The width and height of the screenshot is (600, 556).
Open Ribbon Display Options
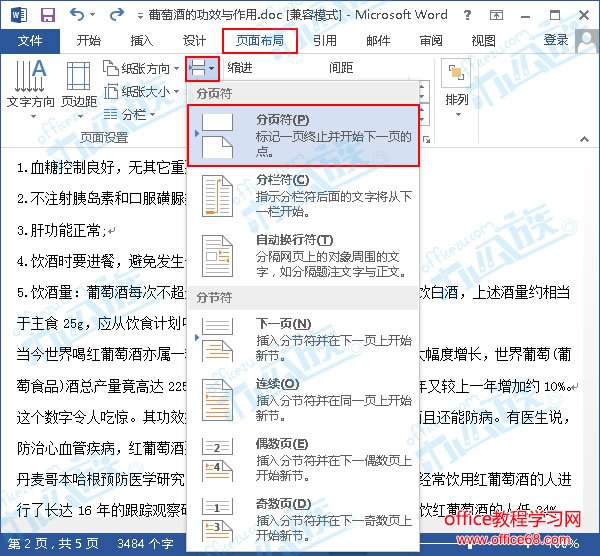(x=496, y=15)
